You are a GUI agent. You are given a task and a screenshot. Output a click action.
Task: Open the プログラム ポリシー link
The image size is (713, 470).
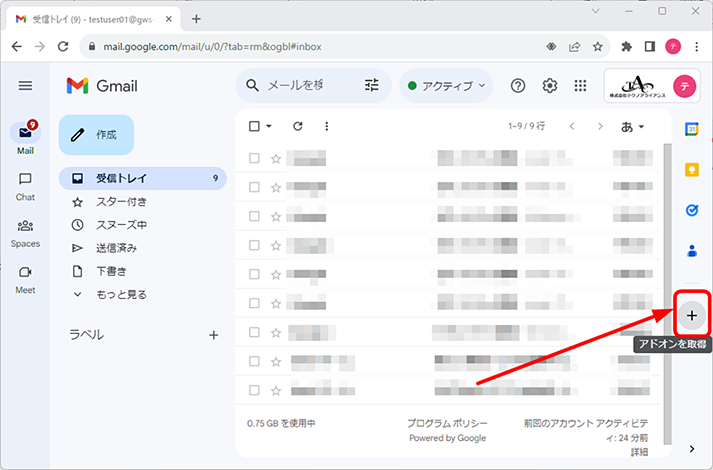point(447,423)
